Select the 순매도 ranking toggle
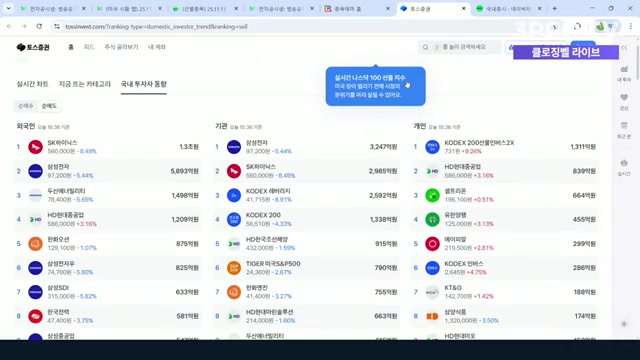Screen dimensions: 640x360 click(49, 106)
